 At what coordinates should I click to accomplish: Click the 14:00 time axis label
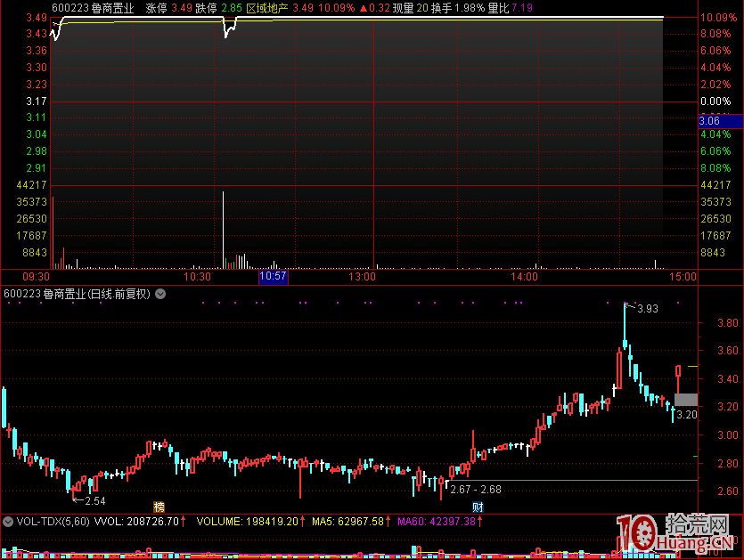(x=524, y=277)
